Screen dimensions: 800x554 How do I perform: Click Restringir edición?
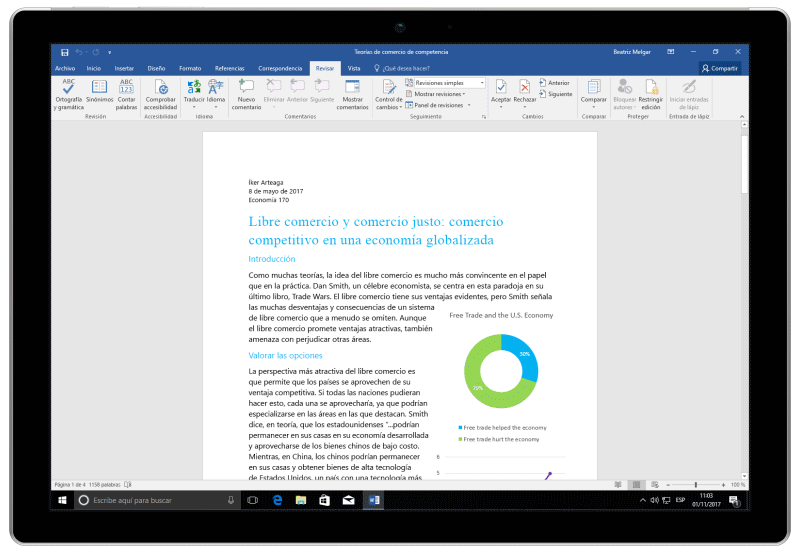[x=651, y=94]
